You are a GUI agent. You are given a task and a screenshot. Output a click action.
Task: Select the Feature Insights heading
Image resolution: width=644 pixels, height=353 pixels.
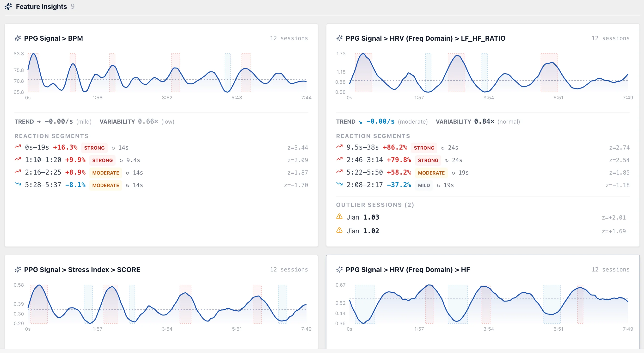(x=42, y=6)
